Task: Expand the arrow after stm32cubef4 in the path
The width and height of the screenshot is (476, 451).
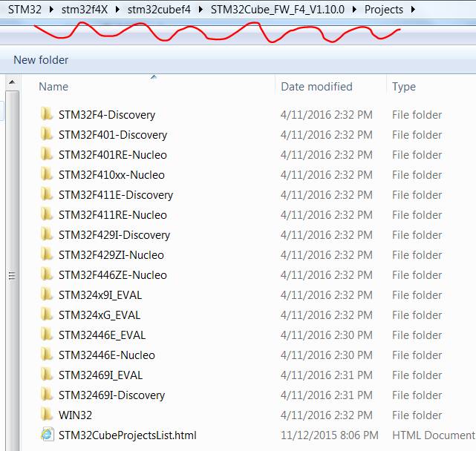Action: 200,10
